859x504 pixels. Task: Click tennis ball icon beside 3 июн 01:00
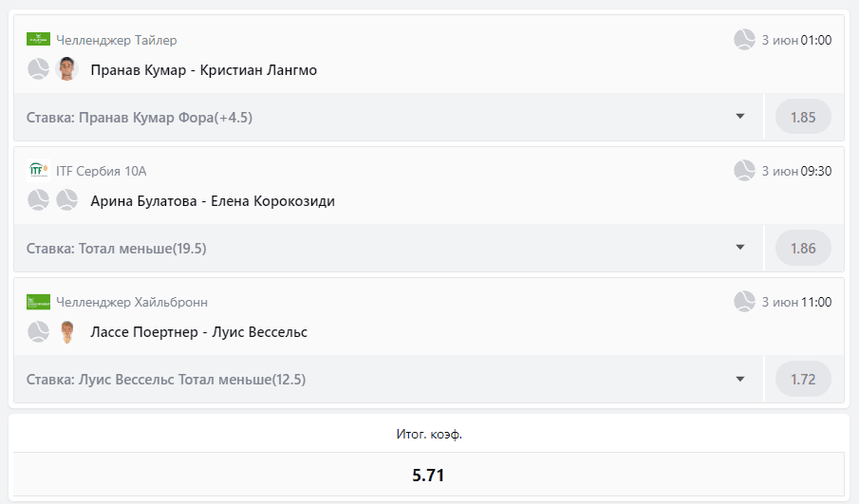tap(744, 40)
